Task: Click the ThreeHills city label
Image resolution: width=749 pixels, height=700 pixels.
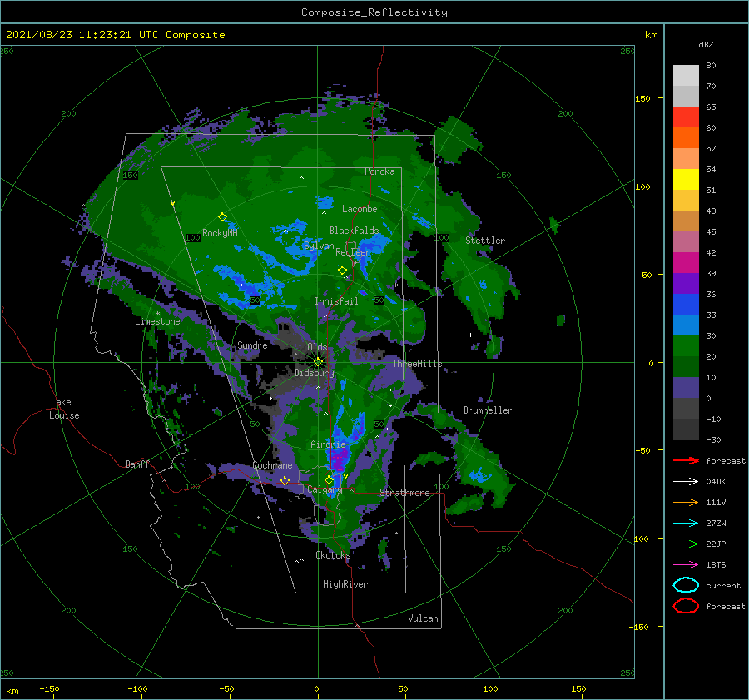Action: (417, 364)
